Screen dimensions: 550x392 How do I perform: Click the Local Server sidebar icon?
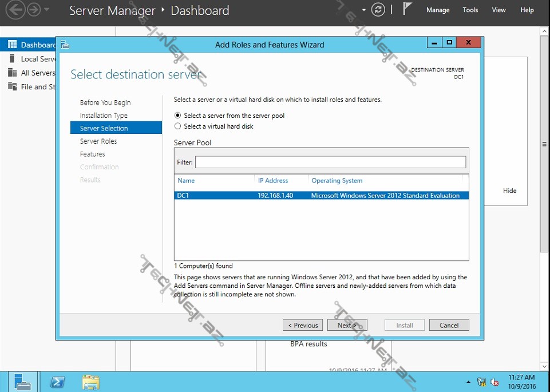click(11, 59)
